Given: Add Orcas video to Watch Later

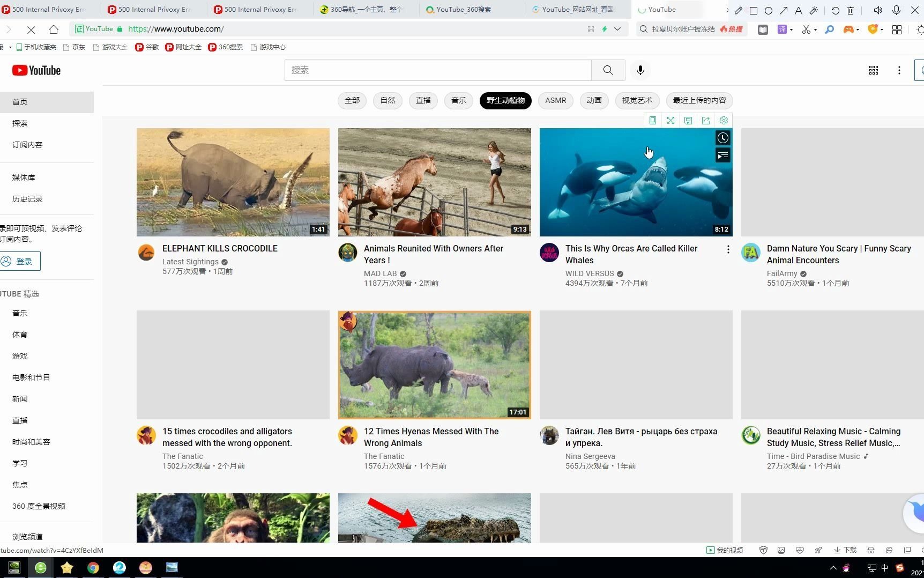Looking at the screenshot, I should (723, 138).
